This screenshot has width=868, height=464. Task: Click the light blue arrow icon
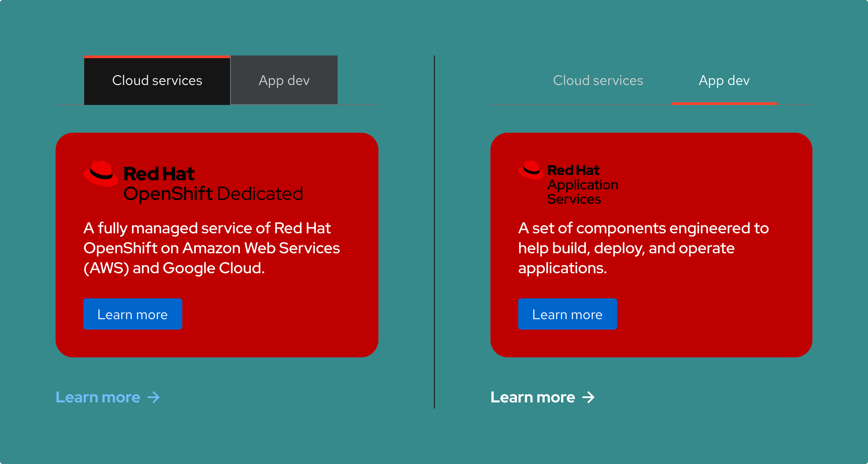[154, 397]
